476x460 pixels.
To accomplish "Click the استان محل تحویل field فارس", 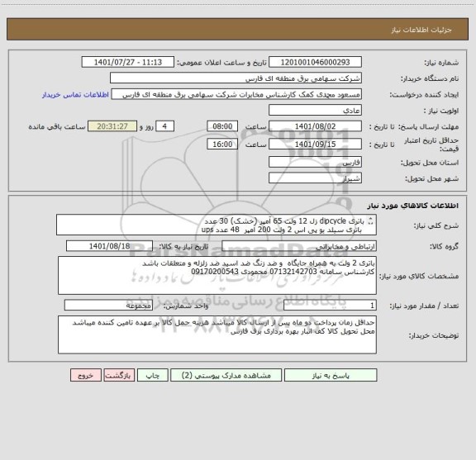I will point(315,163).
